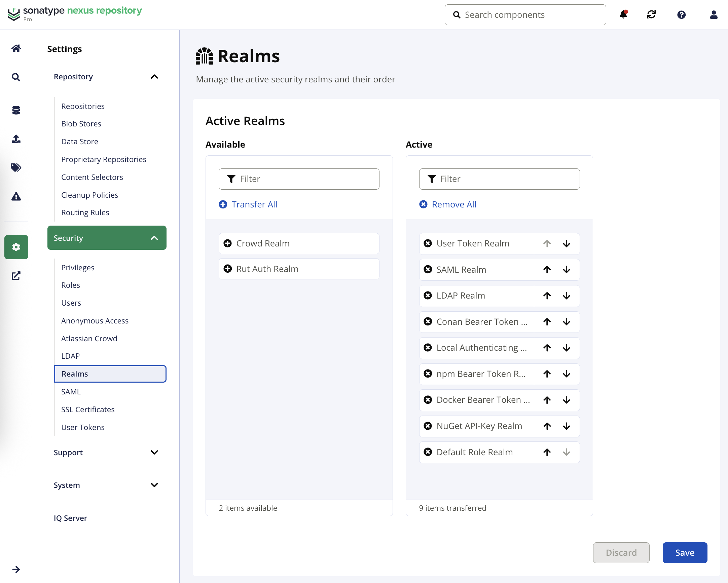The width and height of the screenshot is (728, 583).
Task: Save the realm configuration
Action: click(x=685, y=553)
